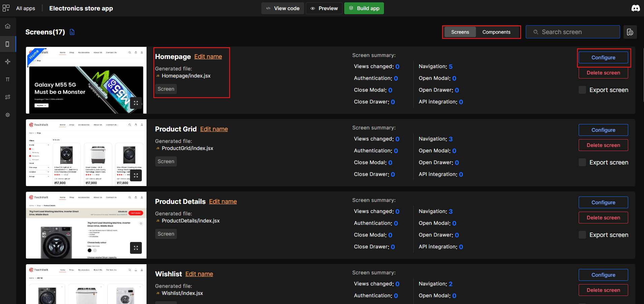644x304 pixels.
Task: Expand the Product Details thumbnail with the fullscreen icon
Action: [136, 248]
